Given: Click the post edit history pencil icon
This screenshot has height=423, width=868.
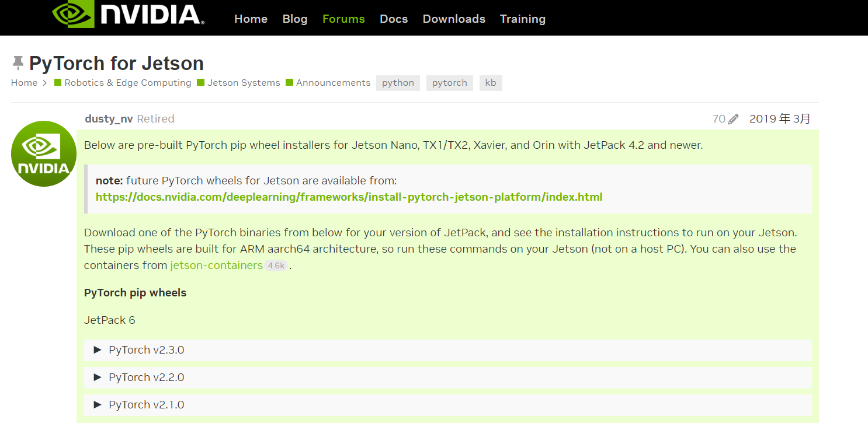Looking at the screenshot, I should click(734, 119).
